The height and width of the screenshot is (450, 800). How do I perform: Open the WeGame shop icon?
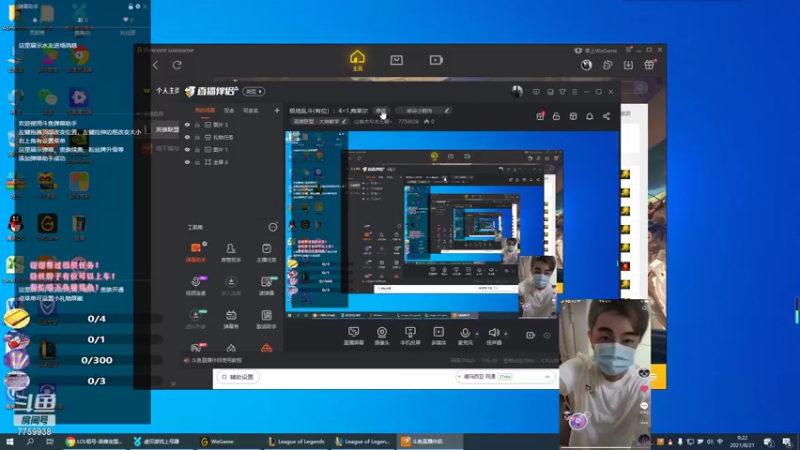[396, 60]
